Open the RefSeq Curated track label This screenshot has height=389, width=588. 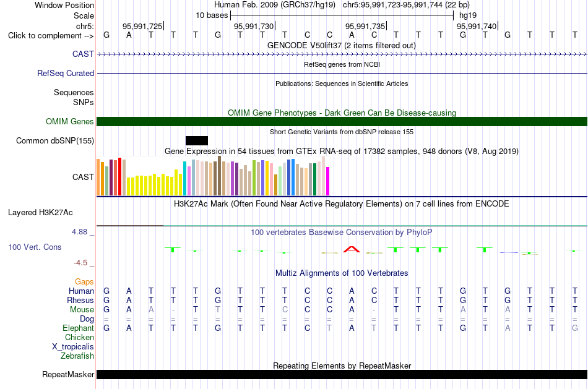[x=66, y=73]
